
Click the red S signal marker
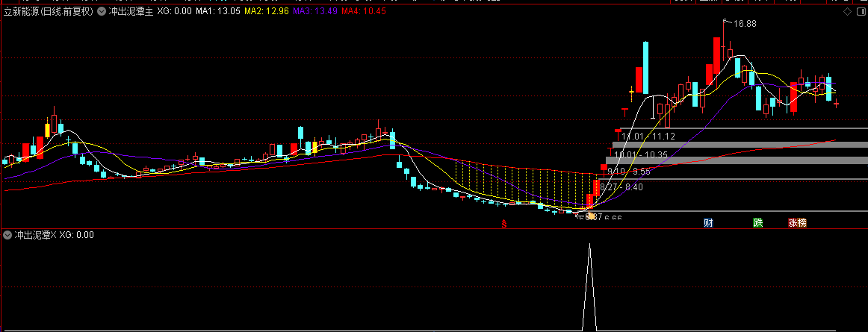click(x=503, y=224)
